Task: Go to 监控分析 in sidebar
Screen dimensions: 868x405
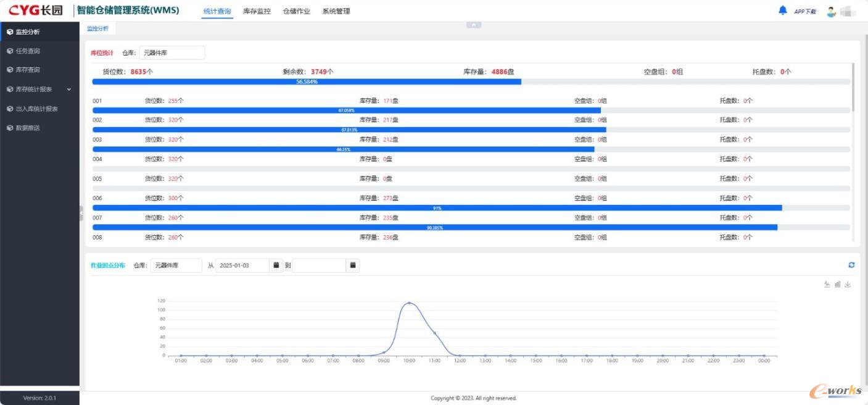Action: pos(39,31)
